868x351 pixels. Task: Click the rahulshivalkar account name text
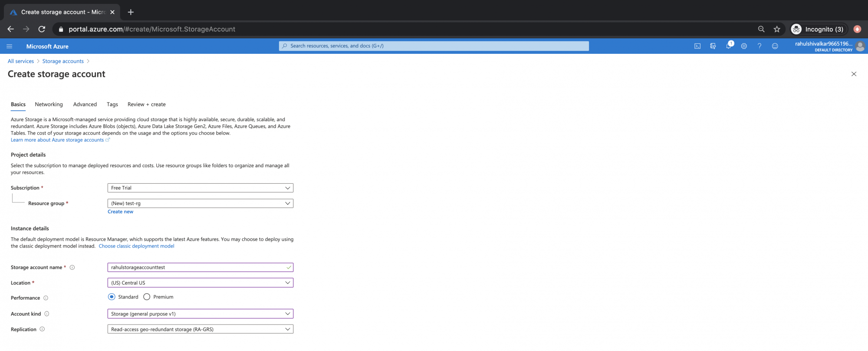824,44
